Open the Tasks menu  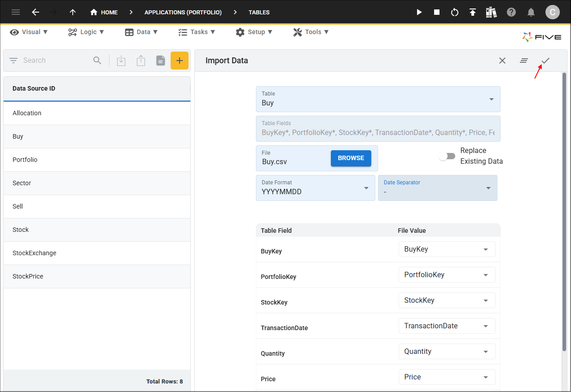pos(197,32)
